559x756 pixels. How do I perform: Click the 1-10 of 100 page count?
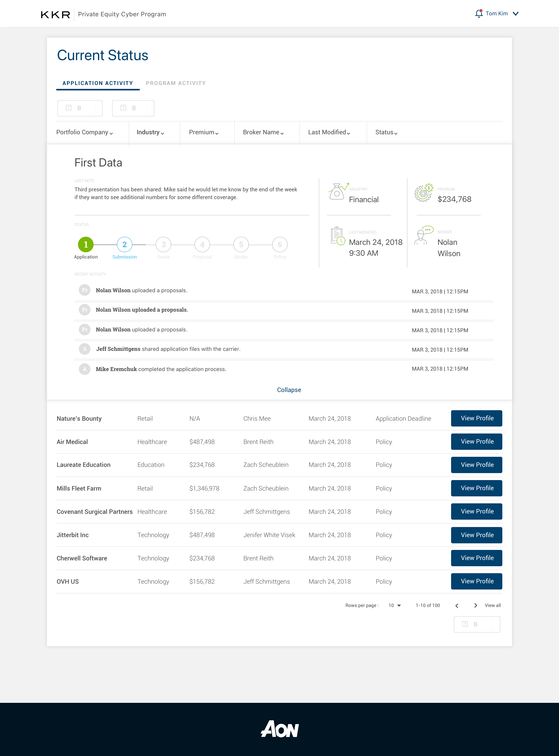pyautogui.click(x=428, y=605)
